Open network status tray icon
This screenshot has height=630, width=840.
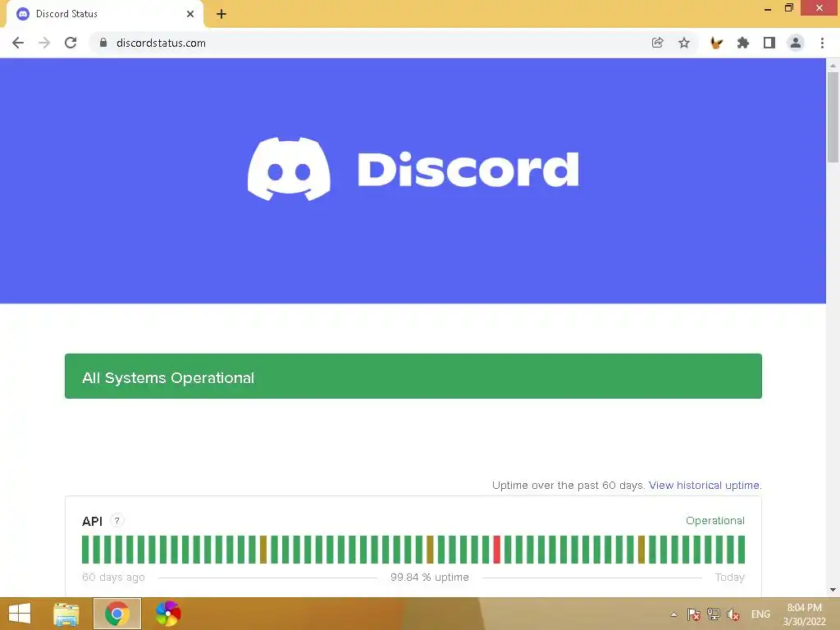[x=714, y=614]
